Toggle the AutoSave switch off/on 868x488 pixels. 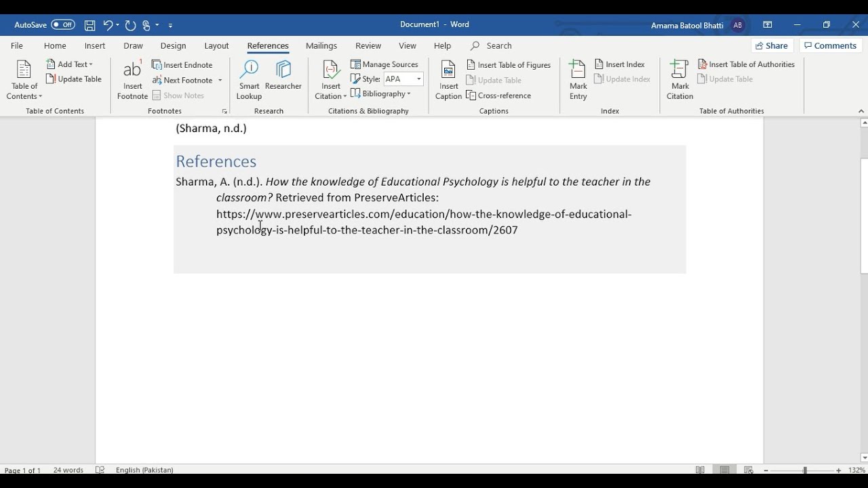pos(63,24)
